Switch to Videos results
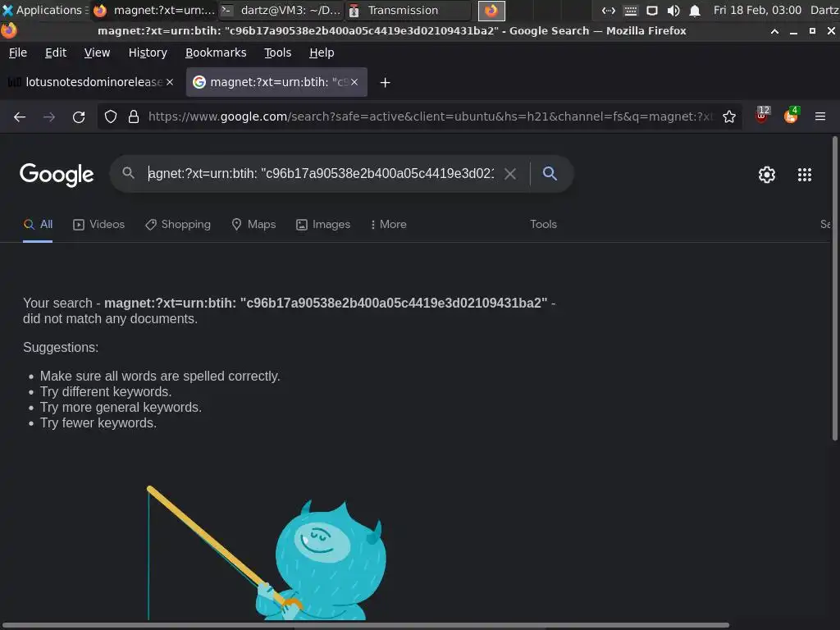The image size is (840, 630). pyautogui.click(x=98, y=225)
